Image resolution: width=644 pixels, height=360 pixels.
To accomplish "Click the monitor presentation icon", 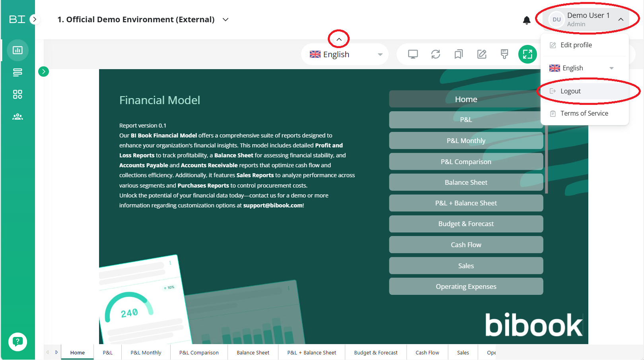I will (x=413, y=54).
